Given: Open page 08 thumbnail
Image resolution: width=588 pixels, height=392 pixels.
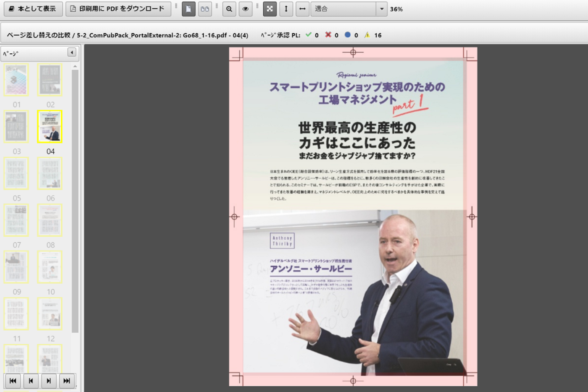Looking at the screenshot, I should pyautogui.click(x=50, y=220).
